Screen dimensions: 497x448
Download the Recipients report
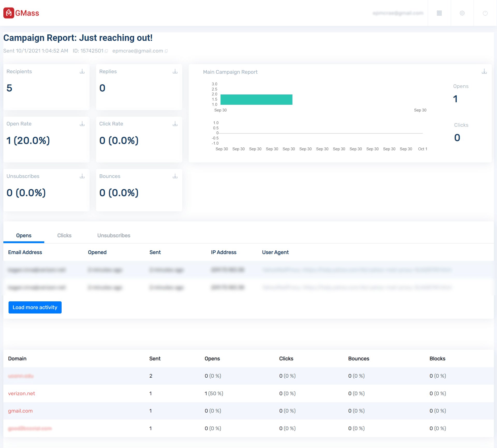(x=82, y=71)
